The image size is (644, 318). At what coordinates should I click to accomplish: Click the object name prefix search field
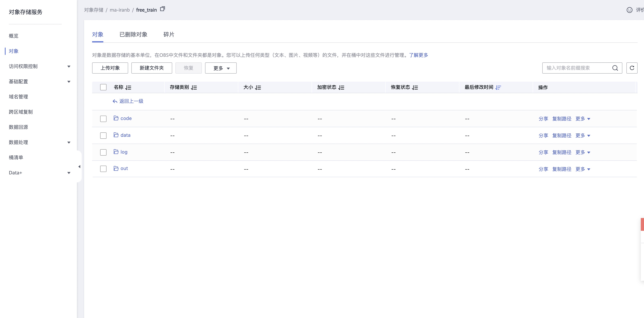[x=575, y=68]
